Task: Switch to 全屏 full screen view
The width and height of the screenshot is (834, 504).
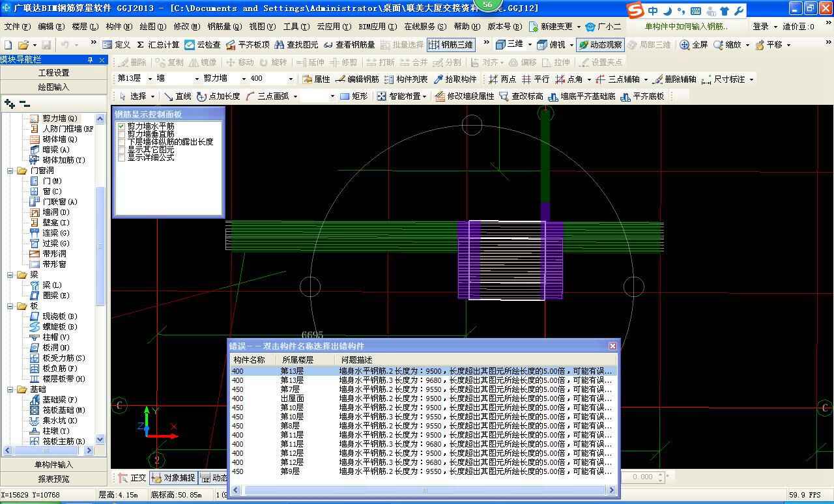Action: pyautogui.click(x=694, y=45)
